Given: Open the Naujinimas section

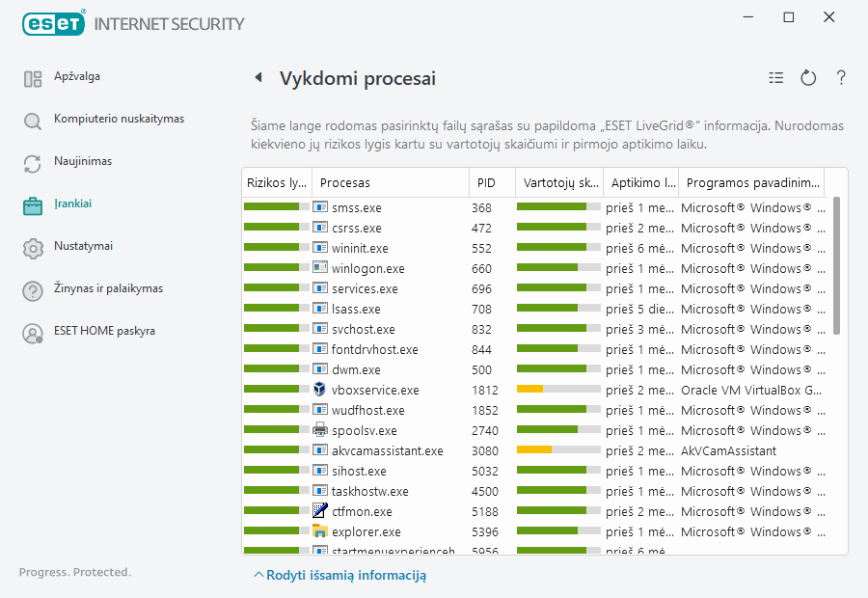Looking at the screenshot, I should [x=83, y=161].
